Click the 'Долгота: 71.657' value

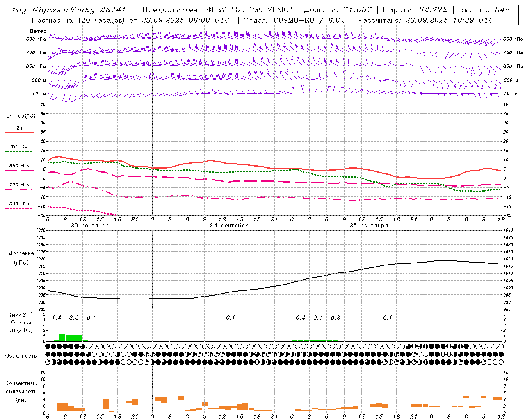click(338, 10)
